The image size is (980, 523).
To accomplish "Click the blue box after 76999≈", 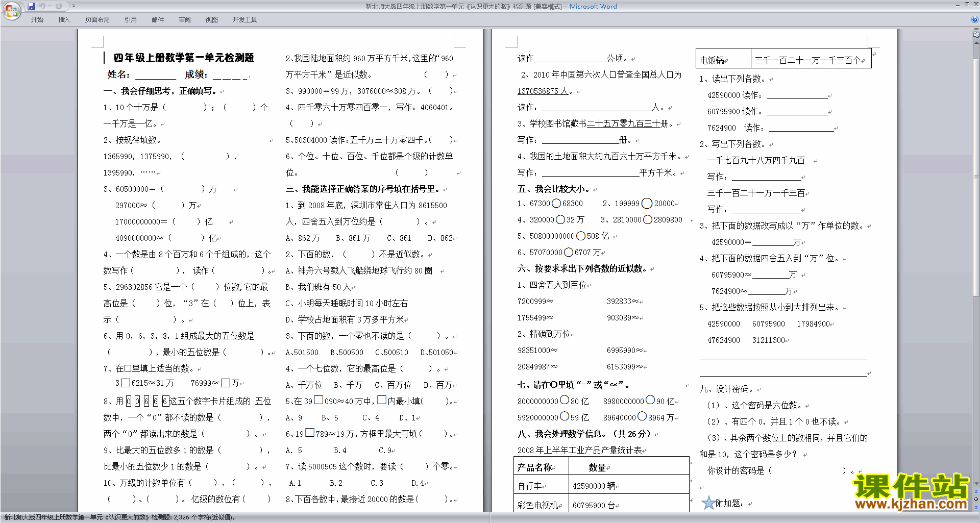I will click(x=226, y=383).
